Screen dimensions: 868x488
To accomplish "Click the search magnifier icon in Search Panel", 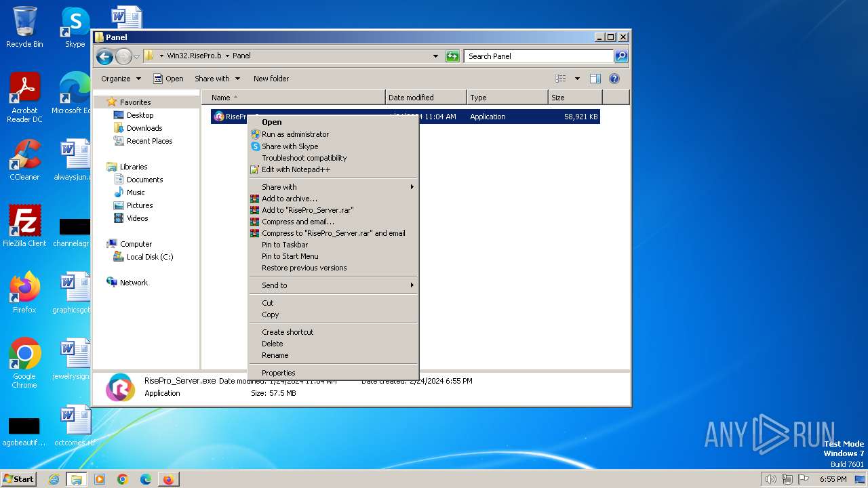I will coord(620,56).
